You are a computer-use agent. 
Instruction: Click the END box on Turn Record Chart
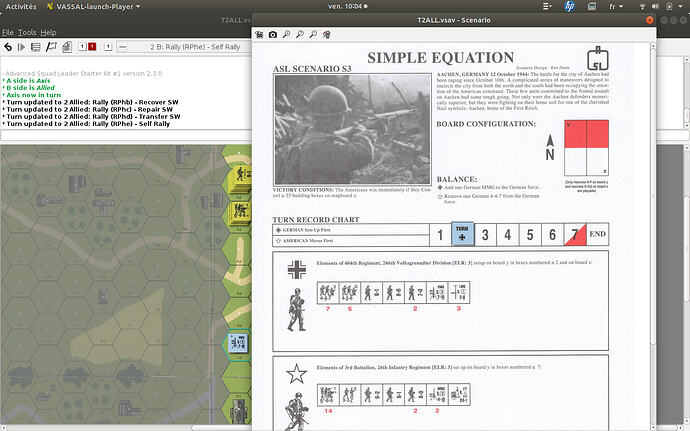point(598,235)
